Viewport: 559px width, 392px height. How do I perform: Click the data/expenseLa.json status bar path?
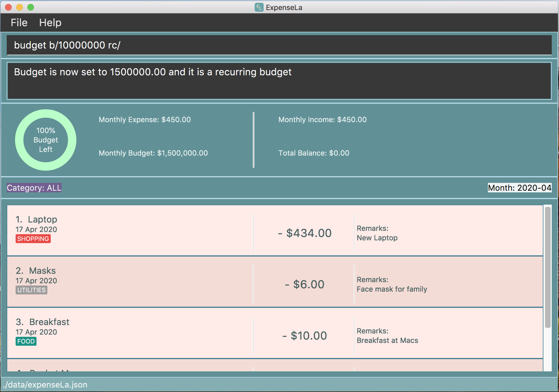[x=45, y=385]
